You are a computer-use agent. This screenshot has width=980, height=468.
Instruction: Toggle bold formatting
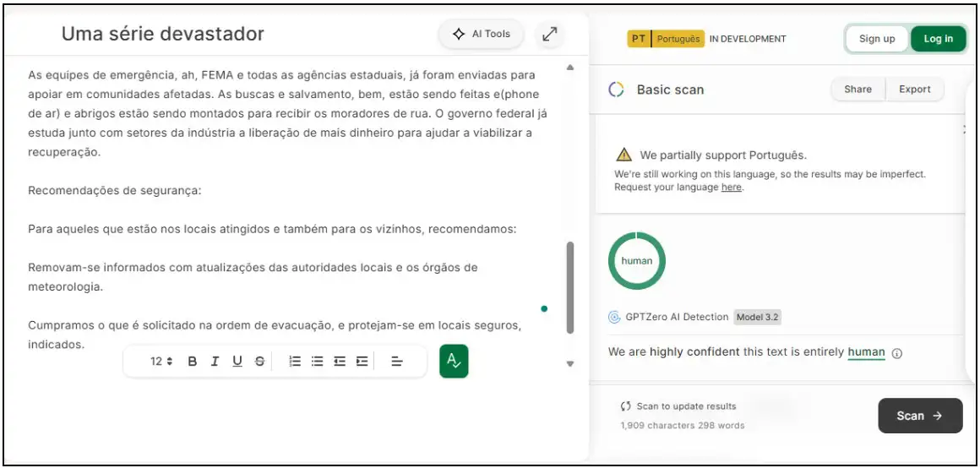(x=193, y=362)
